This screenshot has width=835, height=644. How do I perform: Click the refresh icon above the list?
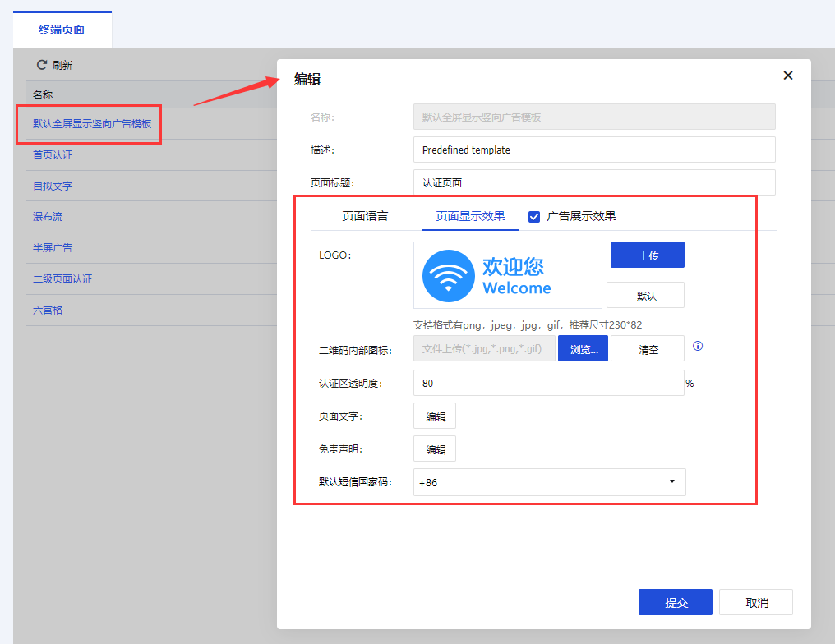[41, 65]
